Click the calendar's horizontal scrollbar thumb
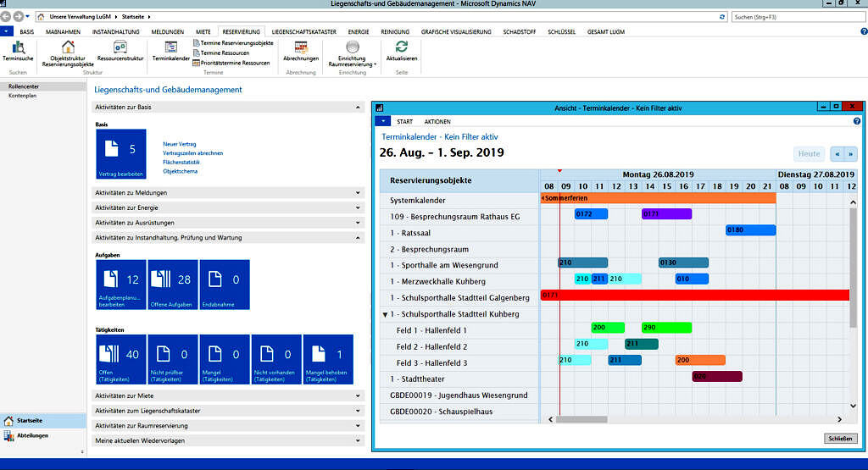 click(581, 418)
